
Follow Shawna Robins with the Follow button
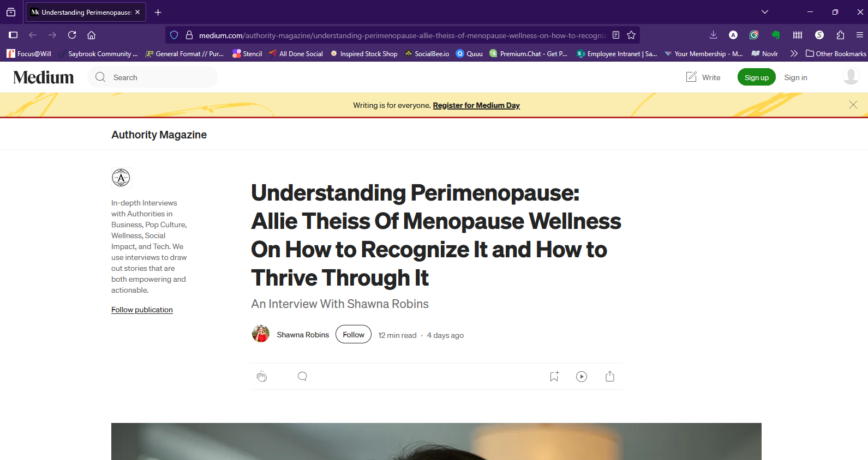354,335
